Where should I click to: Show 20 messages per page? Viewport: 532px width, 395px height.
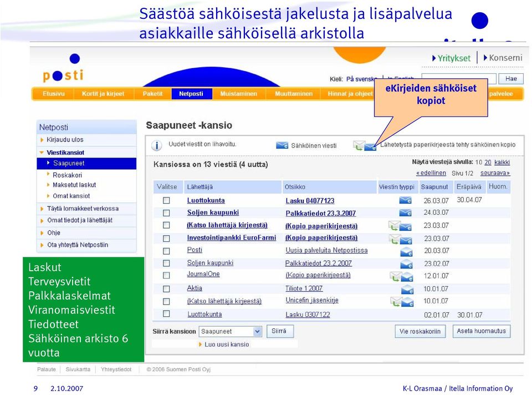(488, 163)
